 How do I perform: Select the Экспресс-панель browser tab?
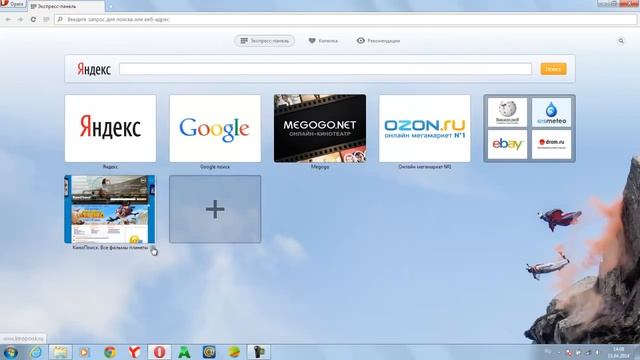[66, 6]
